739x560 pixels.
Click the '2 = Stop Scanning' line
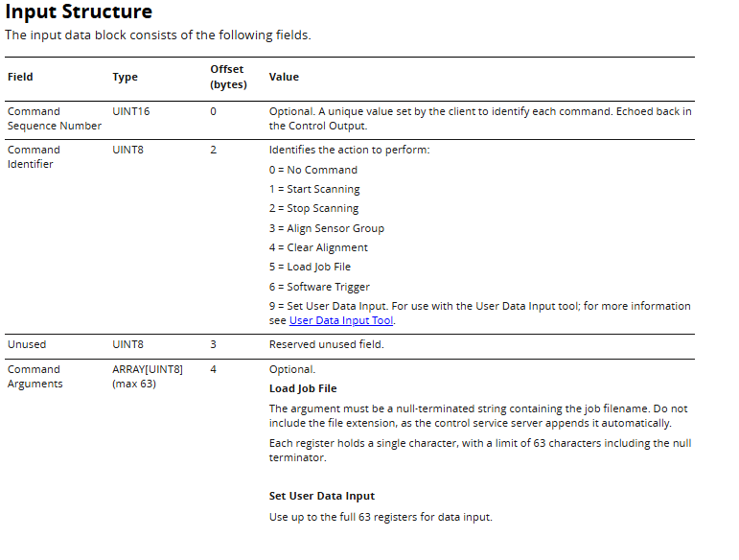(x=313, y=209)
